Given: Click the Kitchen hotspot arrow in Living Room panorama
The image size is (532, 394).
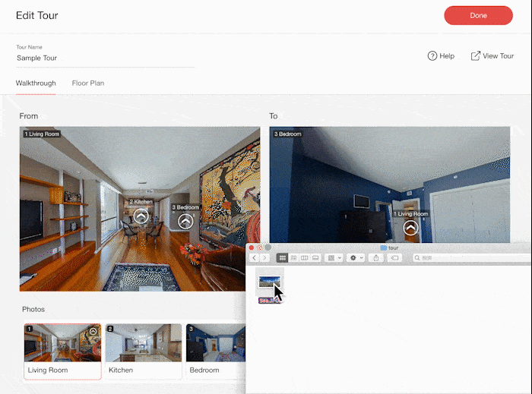Looking at the screenshot, I should tap(141, 216).
